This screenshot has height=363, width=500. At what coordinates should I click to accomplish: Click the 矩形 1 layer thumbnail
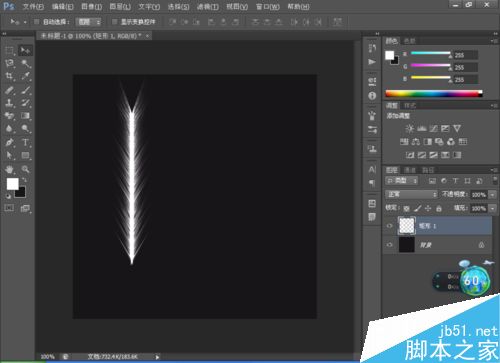coord(407,226)
